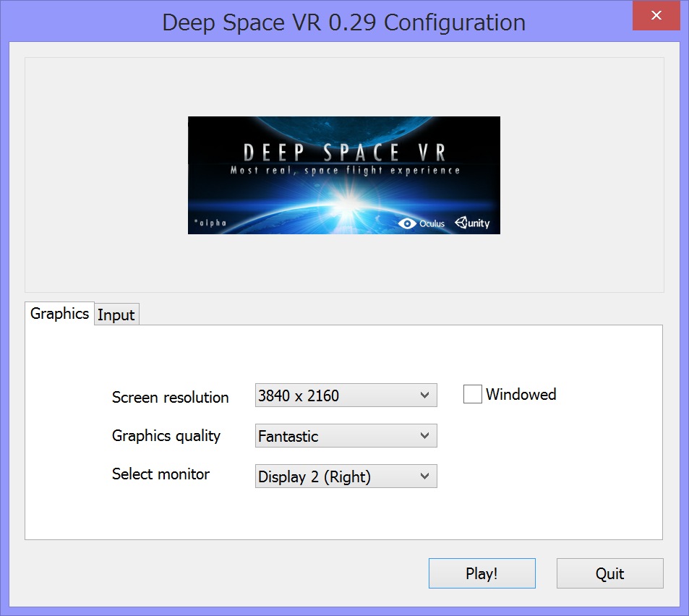Click the "Windowed" label text
This screenshot has width=689, height=616.
point(521,394)
